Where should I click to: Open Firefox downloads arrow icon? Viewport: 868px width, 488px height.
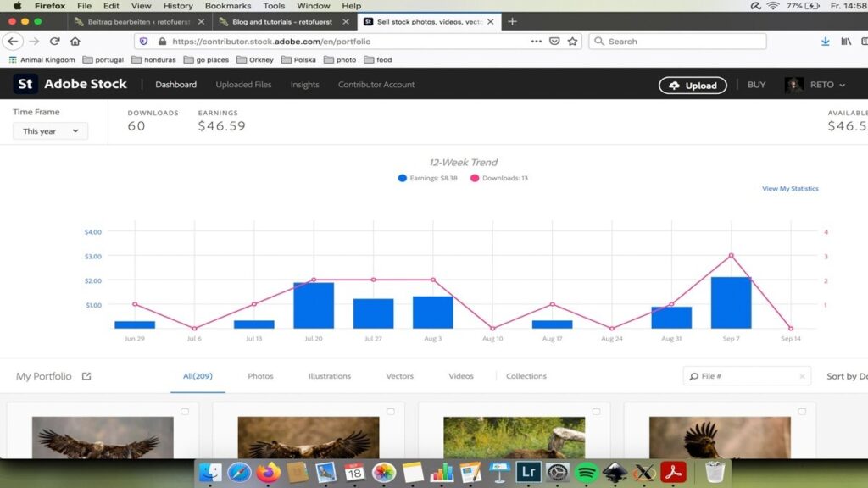[x=826, y=41]
